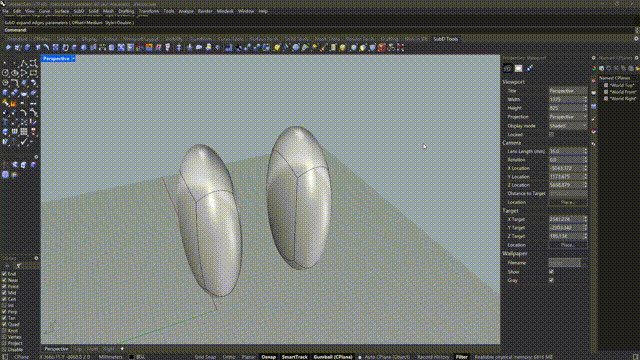Open the Properties panel gear options icon
Viewport: 640px width, 360px height.
pyautogui.click(x=593, y=58)
